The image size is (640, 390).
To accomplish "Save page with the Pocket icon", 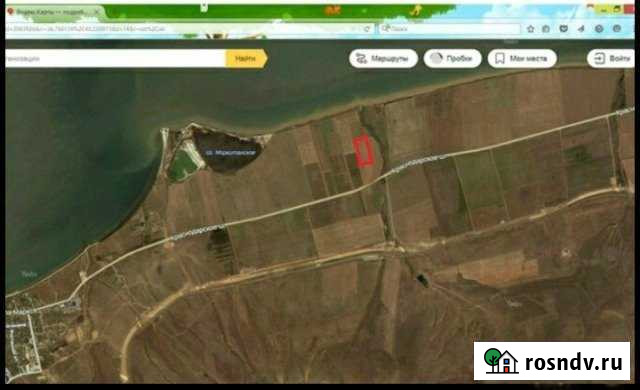I will pyautogui.click(x=564, y=29).
